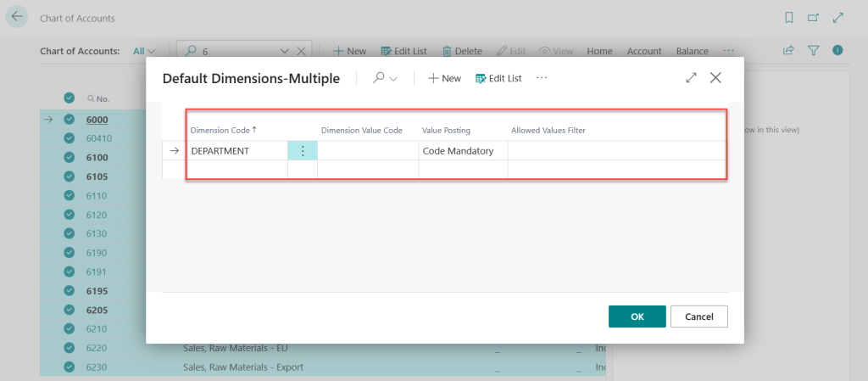Click New in Chart of Accounts toolbar
The width and height of the screenshot is (868, 381).
(x=349, y=51)
